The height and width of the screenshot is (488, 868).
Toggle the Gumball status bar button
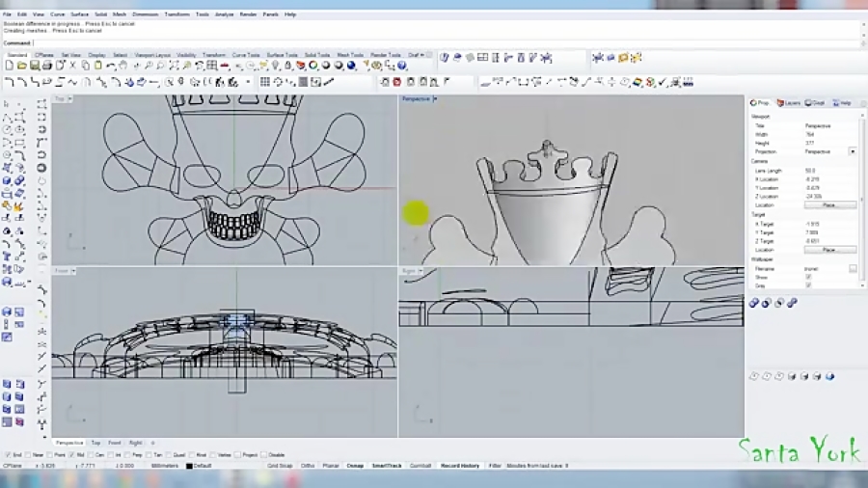(x=420, y=466)
